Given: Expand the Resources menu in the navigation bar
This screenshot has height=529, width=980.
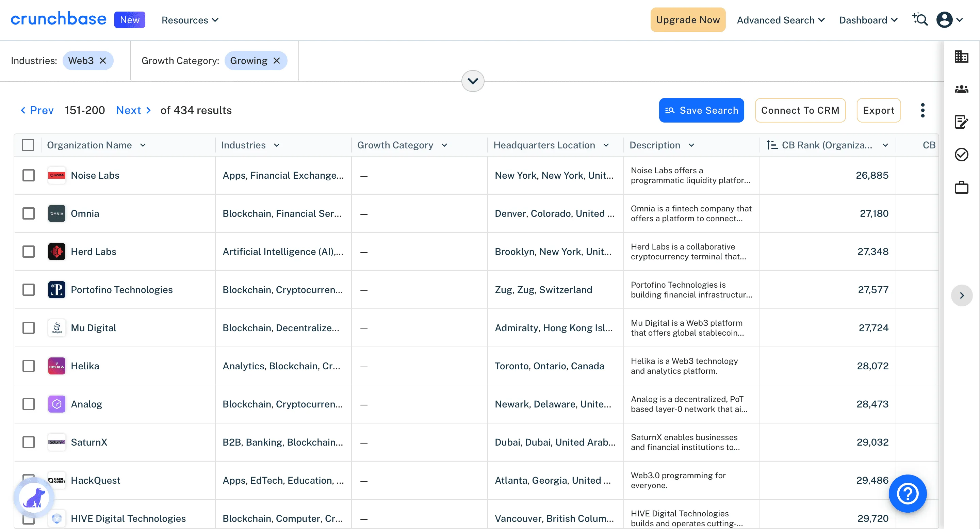Looking at the screenshot, I should click(189, 20).
